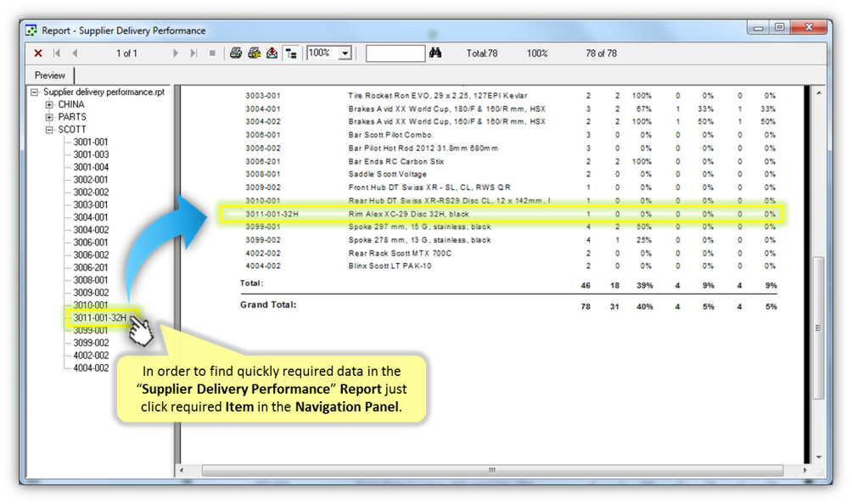Click the "Bar Ends RC Carbon Stix" description
The width and height of the screenshot is (852, 504).
(x=396, y=161)
